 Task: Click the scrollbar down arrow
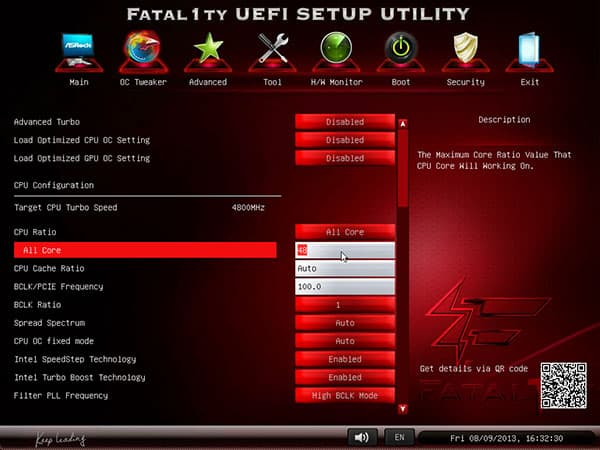pos(403,409)
